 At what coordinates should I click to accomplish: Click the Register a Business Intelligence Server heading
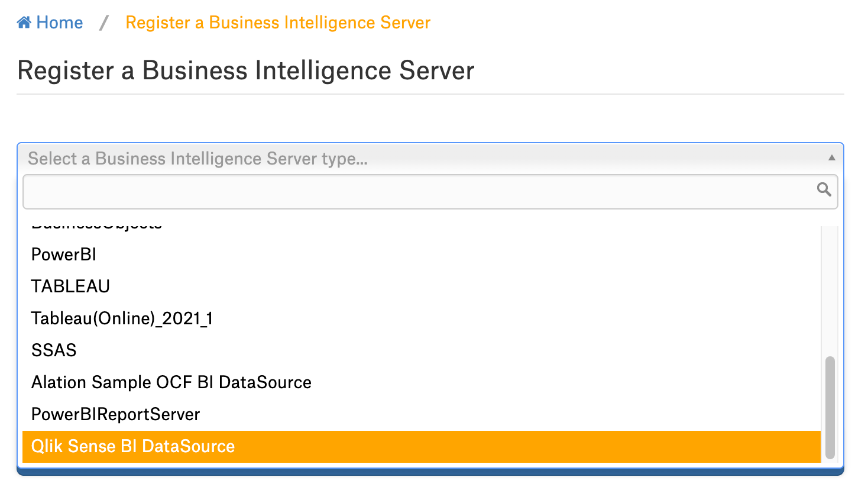pos(245,70)
